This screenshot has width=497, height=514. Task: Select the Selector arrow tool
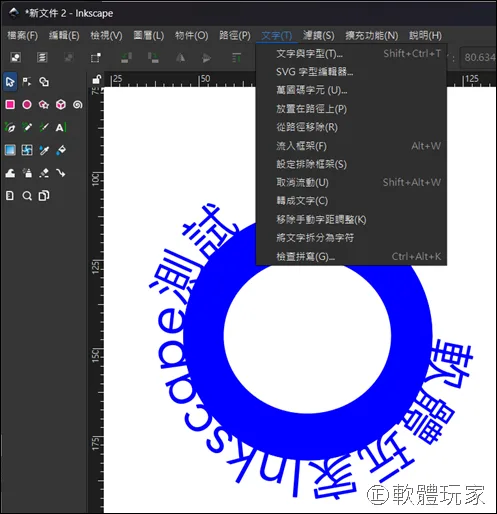point(10,82)
